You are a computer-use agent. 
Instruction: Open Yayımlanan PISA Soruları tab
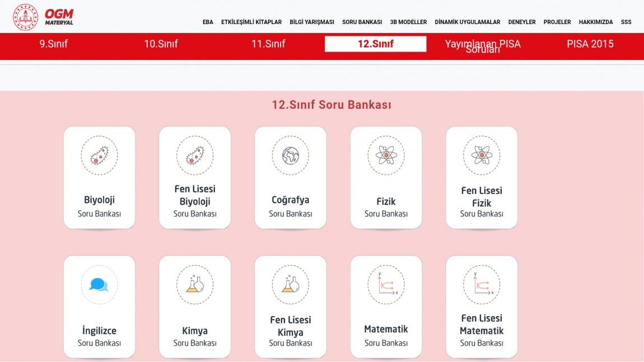483,45
